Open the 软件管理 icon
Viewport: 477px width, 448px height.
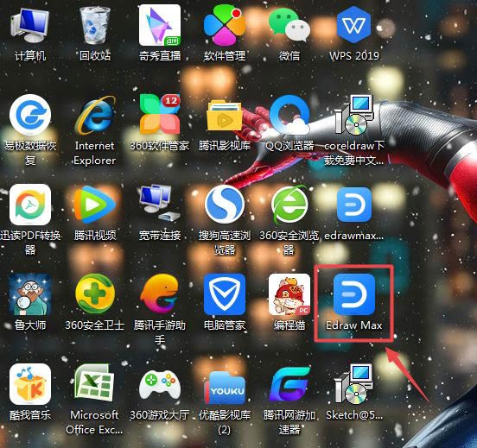[225, 26]
